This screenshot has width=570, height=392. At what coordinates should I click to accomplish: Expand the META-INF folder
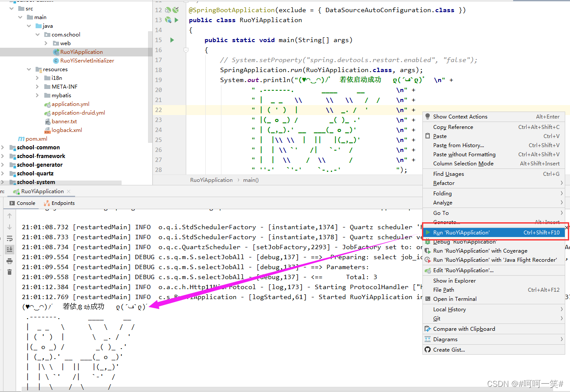(x=37, y=87)
